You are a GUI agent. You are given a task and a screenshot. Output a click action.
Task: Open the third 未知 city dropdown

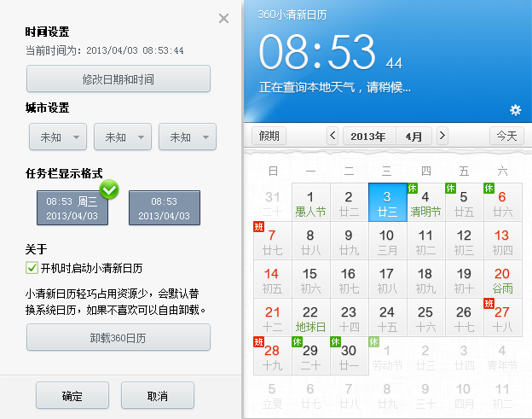[x=188, y=137]
